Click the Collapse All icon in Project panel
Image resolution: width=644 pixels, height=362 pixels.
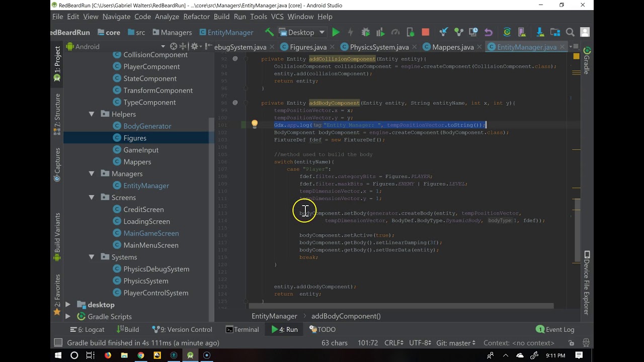[x=183, y=46]
